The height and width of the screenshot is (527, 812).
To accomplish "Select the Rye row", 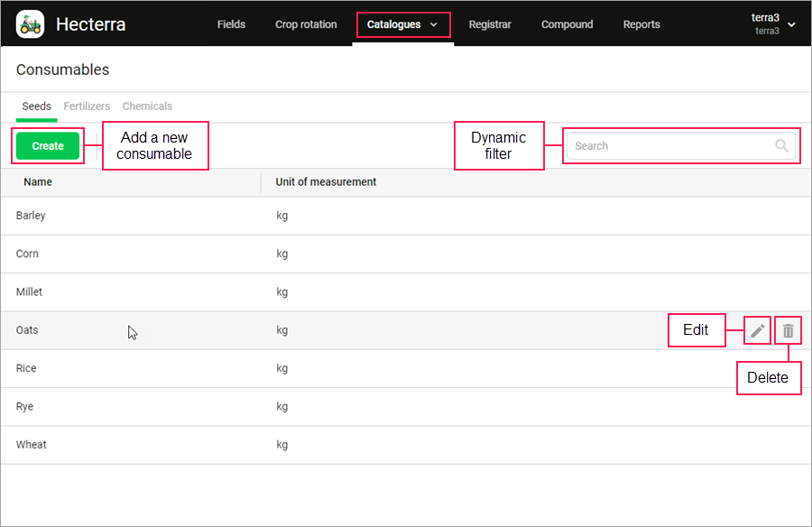I will coord(406,407).
